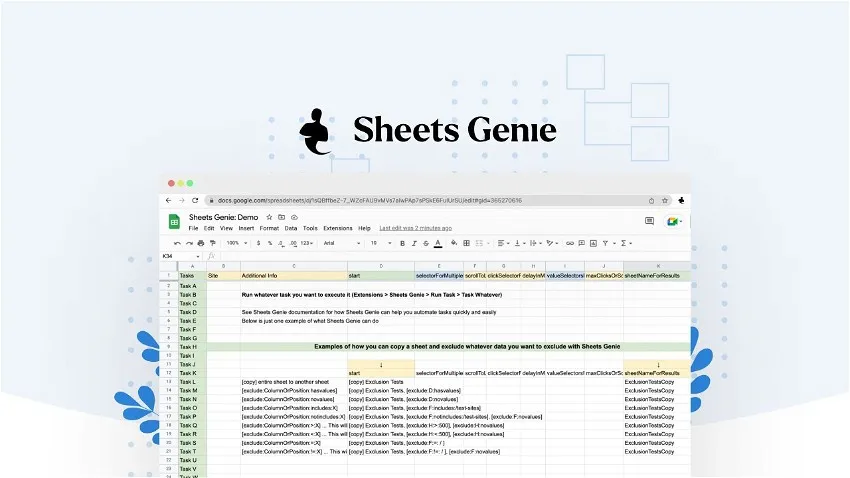Screen dimensions: 850x478
Task: Open Text rotation dropdown
Action: click(552, 243)
